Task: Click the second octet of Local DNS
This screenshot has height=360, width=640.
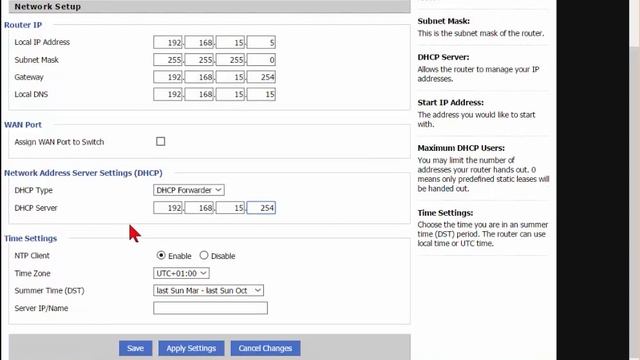Action: tap(199, 94)
